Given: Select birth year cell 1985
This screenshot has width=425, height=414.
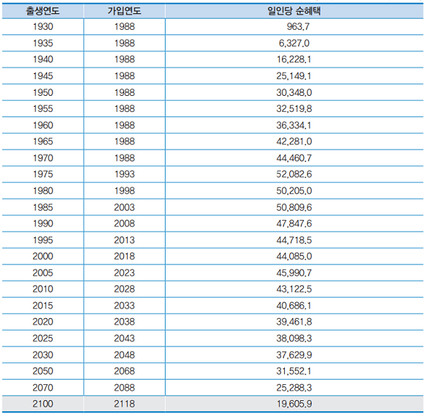Looking at the screenshot, I should point(43,207).
